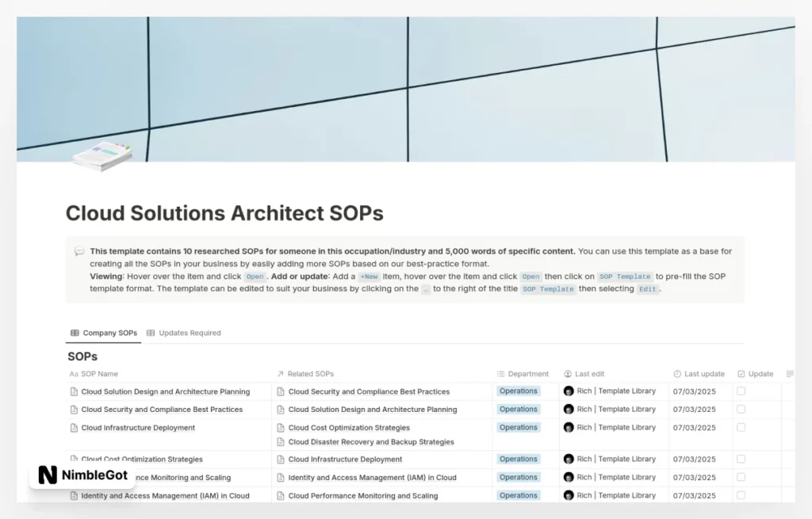Screen dimensions: 812x519
Task: Check the Update box on the last visible row
Action: (739, 495)
